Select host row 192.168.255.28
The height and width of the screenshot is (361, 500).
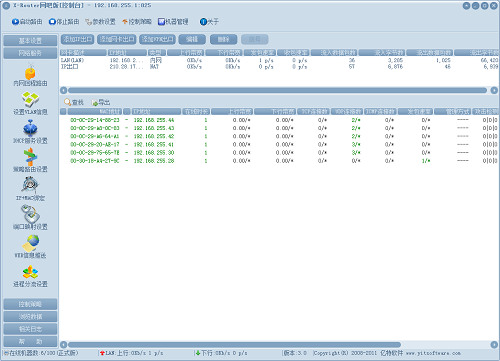tap(279, 161)
